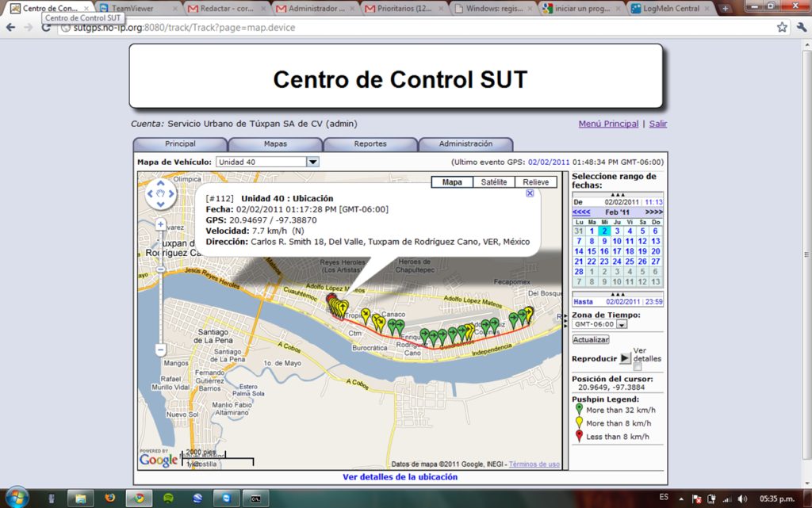The width and height of the screenshot is (812, 508).
Task: Open the Administración tab
Action: [465, 143]
